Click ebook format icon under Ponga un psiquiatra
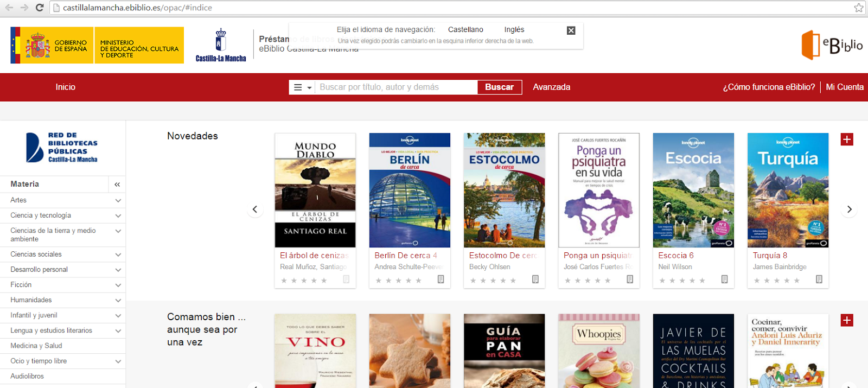This screenshot has width=868, height=388. (x=630, y=279)
